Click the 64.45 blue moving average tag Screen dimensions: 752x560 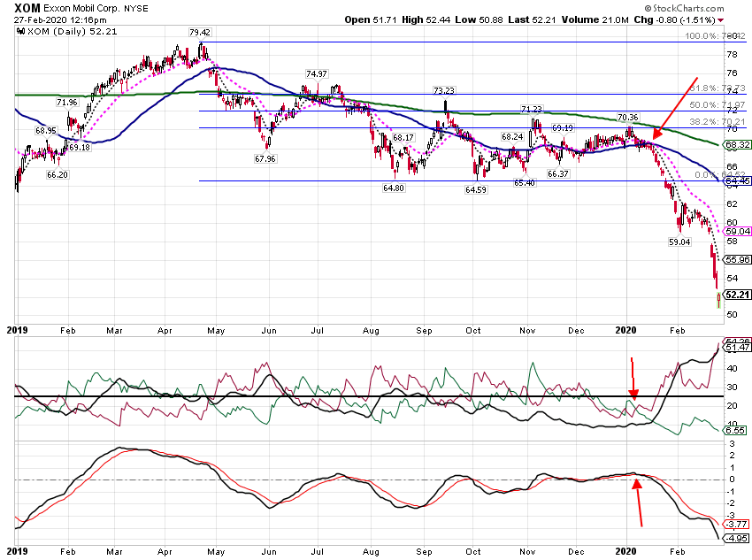pos(738,180)
